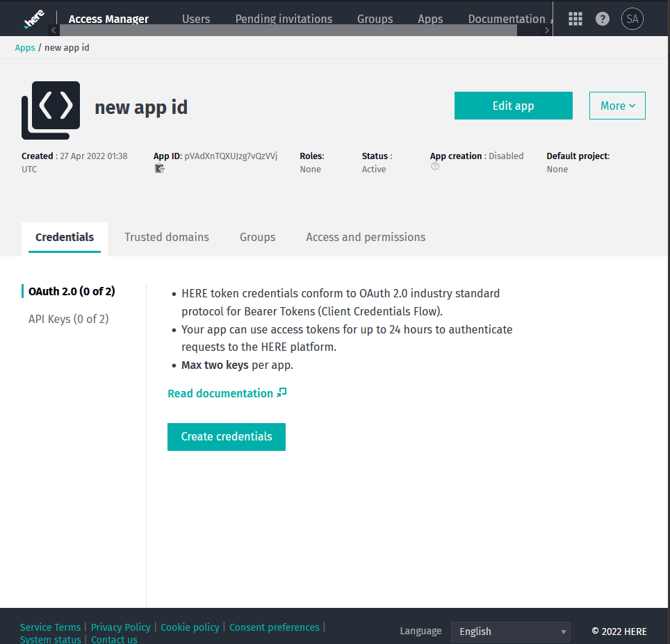Click App creation Disabled text

[476, 156]
